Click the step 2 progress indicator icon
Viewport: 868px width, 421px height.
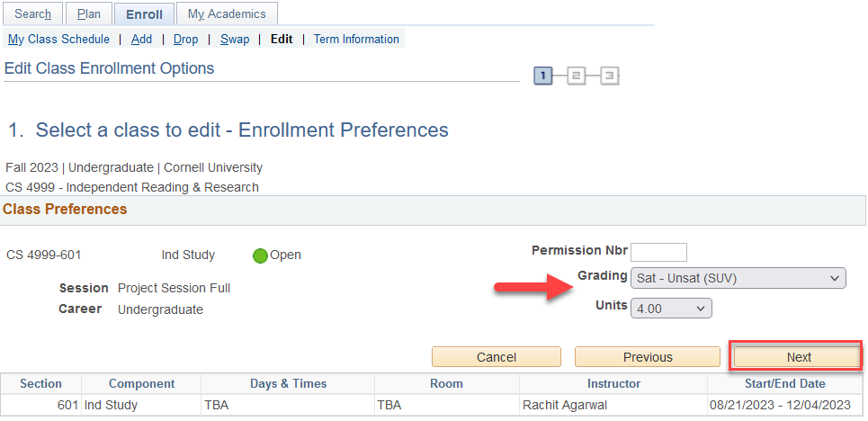(577, 76)
